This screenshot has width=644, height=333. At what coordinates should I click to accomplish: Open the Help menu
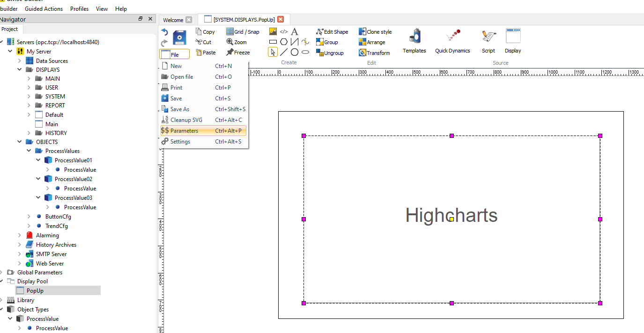pos(121,9)
